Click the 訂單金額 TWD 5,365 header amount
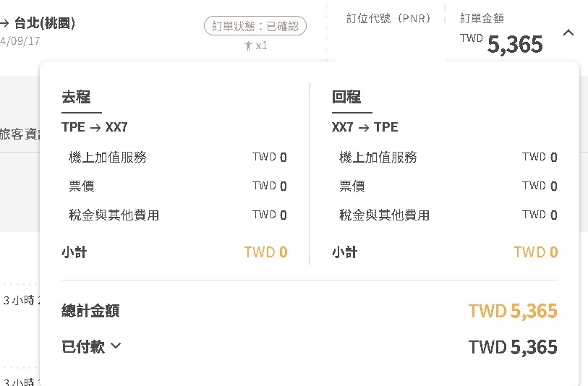This screenshot has height=386, width=588. [514, 44]
